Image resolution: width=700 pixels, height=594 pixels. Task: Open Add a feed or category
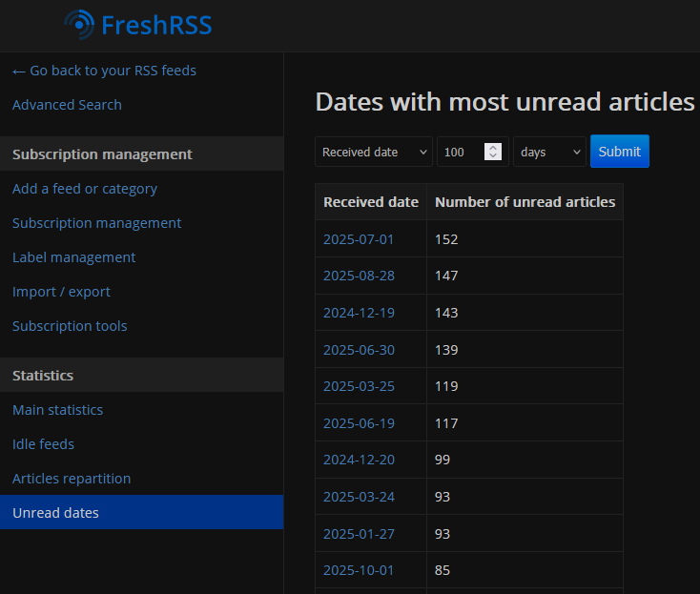click(x=85, y=189)
